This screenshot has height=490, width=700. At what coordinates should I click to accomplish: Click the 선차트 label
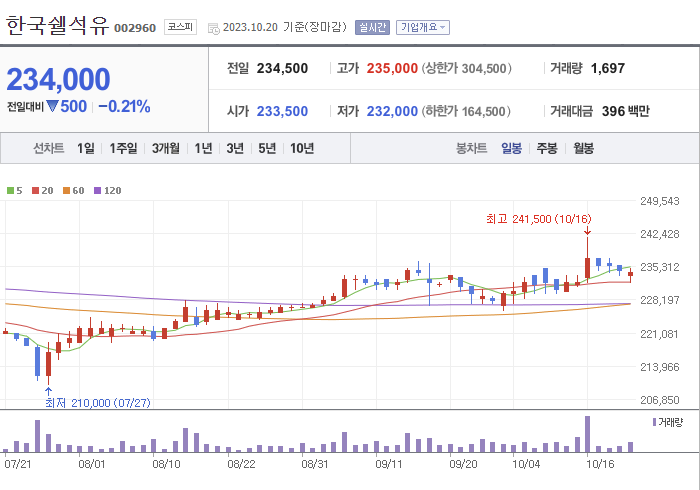[x=49, y=148]
